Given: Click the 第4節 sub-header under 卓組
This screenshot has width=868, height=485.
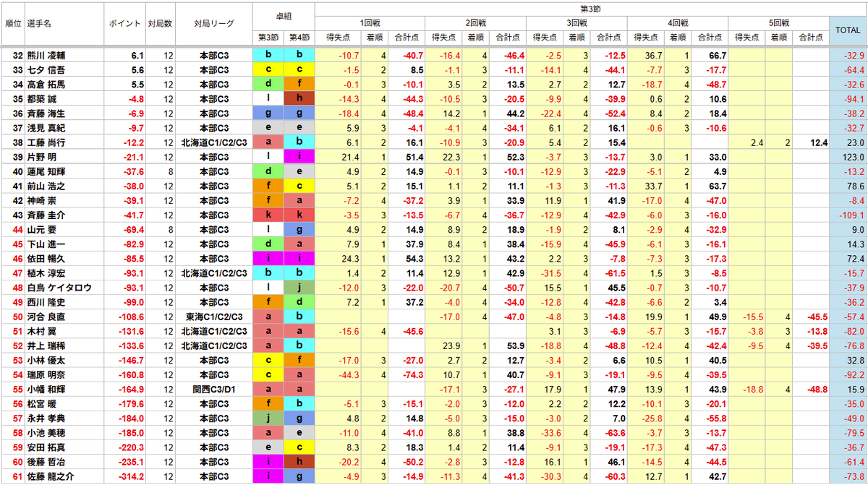Looking at the screenshot, I should pyautogui.click(x=299, y=37).
